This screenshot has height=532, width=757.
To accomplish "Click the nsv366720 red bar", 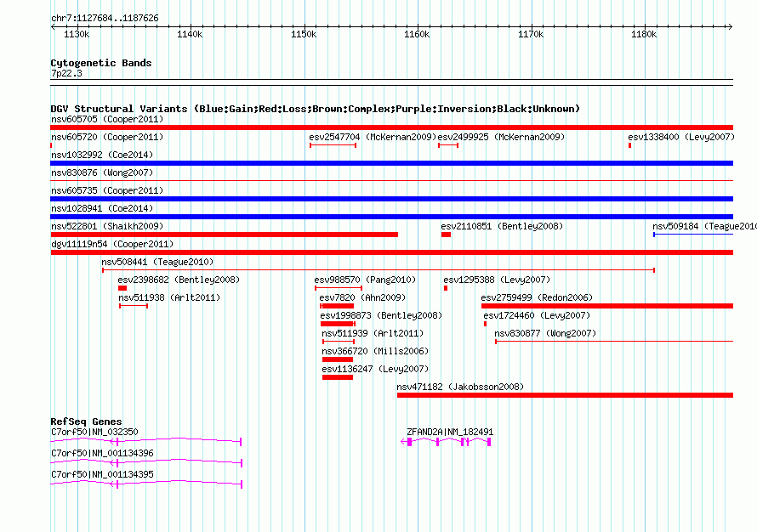I will click(x=338, y=359).
